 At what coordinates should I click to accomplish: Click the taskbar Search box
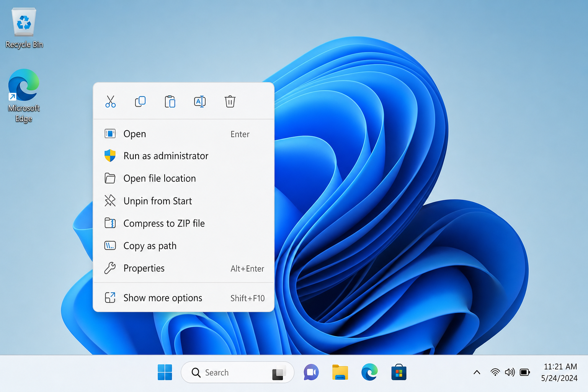pyautogui.click(x=237, y=372)
